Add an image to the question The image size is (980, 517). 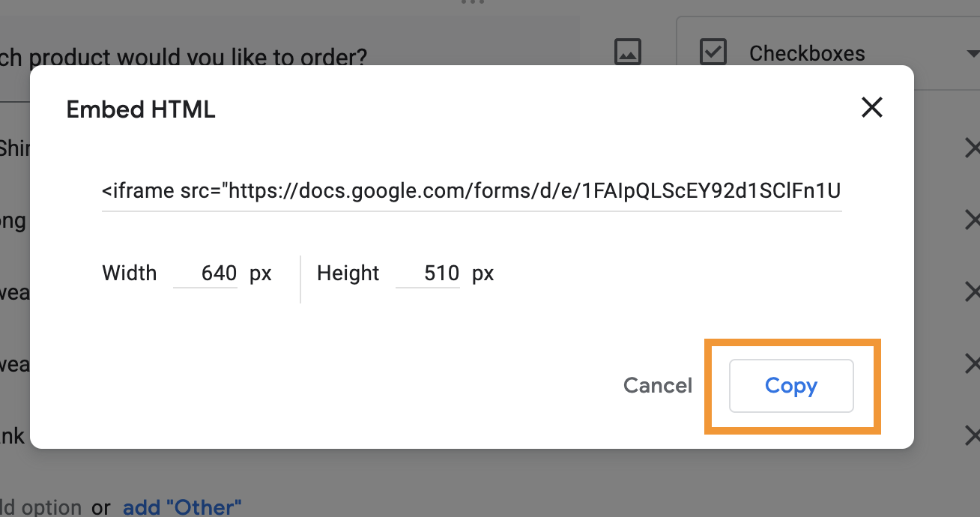(627, 52)
